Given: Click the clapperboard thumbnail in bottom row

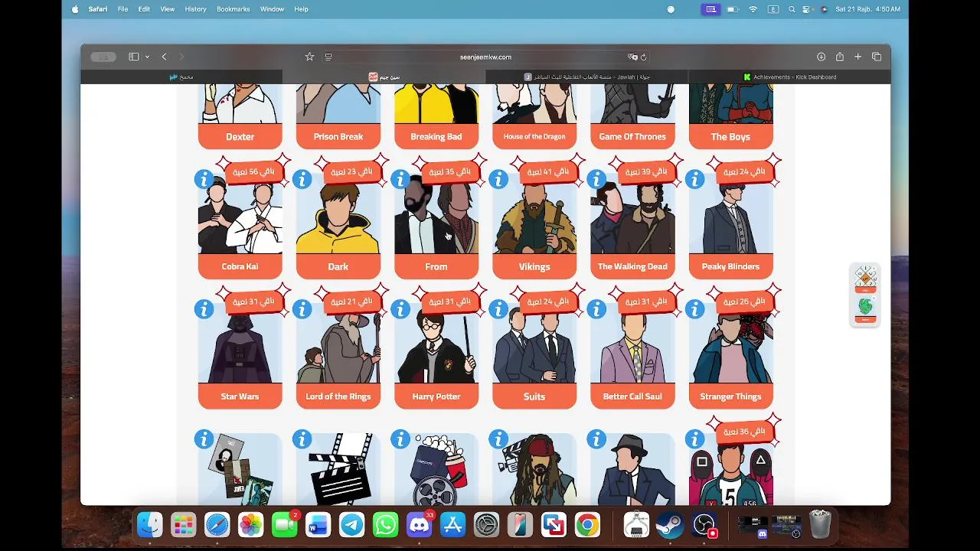Looking at the screenshot, I should [338, 469].
